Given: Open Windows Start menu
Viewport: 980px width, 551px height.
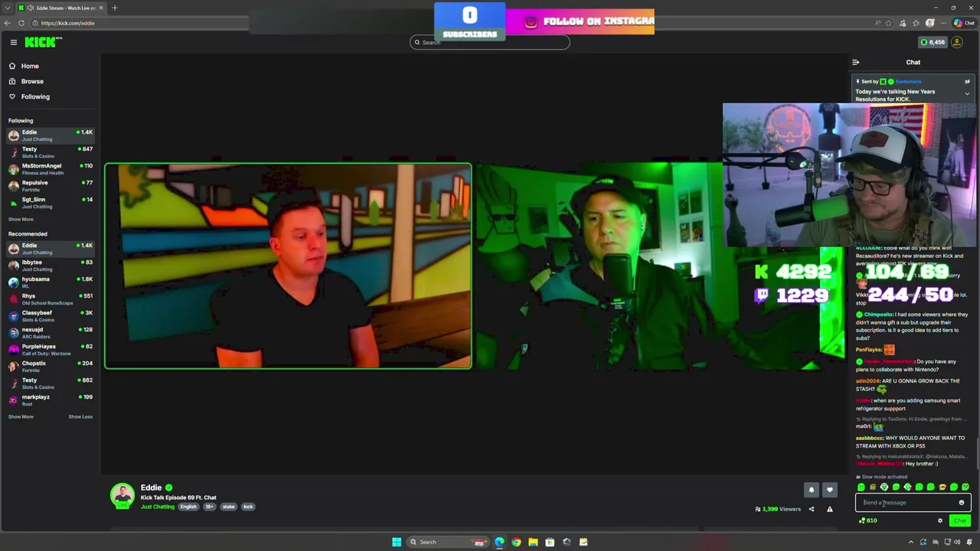Looking at the screenshot, I should 397,542.
